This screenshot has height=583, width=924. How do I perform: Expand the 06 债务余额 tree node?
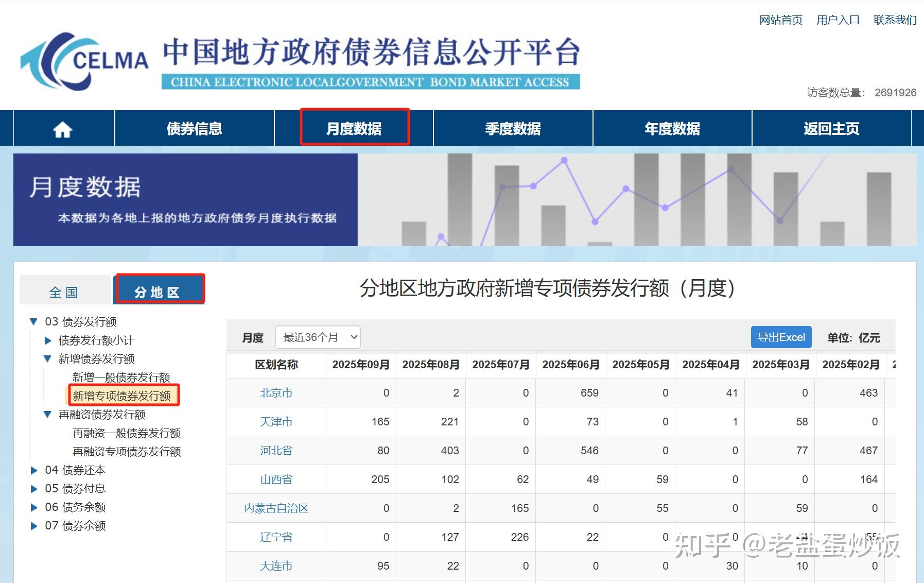(33, 507)
